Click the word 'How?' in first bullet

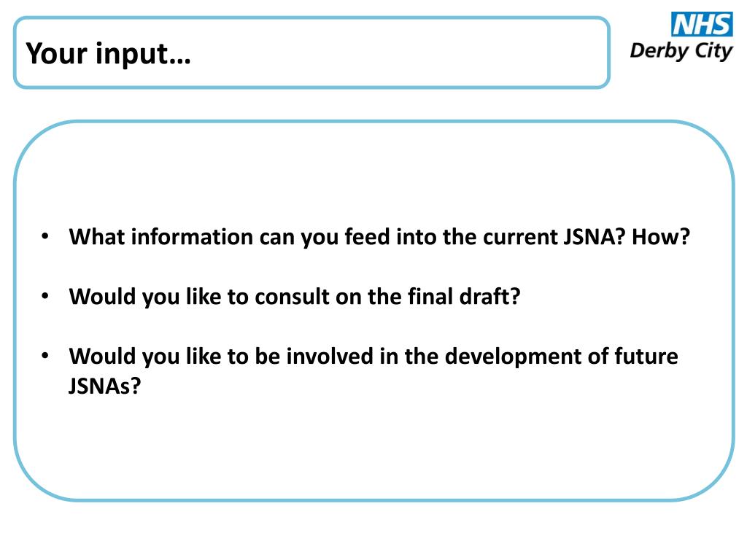pos(661,237)
